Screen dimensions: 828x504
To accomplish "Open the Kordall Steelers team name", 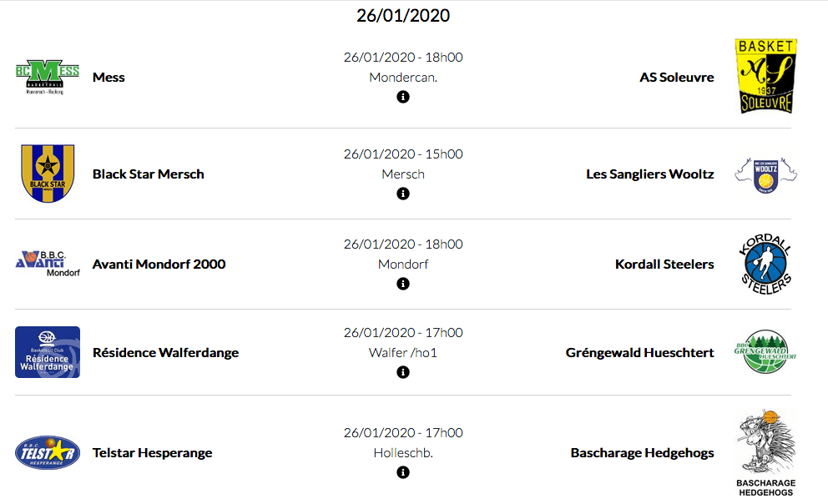I will [x=664, y=264].
